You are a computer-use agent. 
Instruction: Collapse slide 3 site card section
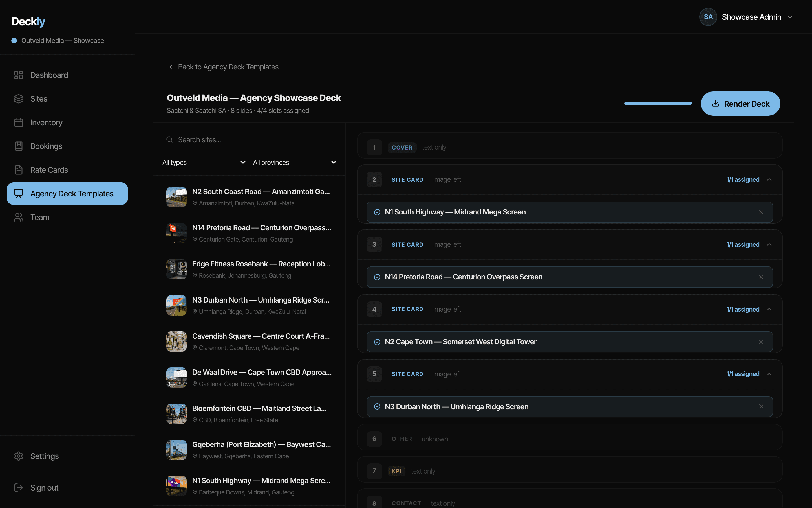[769, 244]
